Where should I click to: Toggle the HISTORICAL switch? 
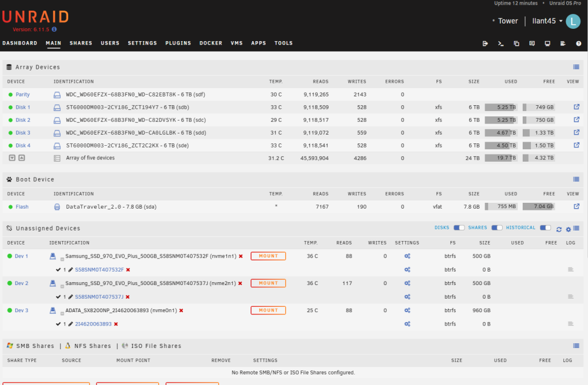pyautogui.click(x=545, y=227)
